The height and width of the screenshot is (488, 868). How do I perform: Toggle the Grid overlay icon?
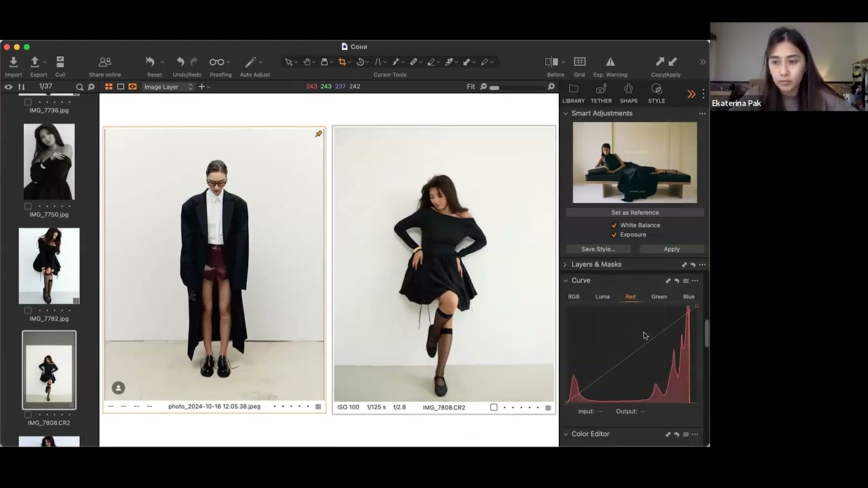[580, 62]
